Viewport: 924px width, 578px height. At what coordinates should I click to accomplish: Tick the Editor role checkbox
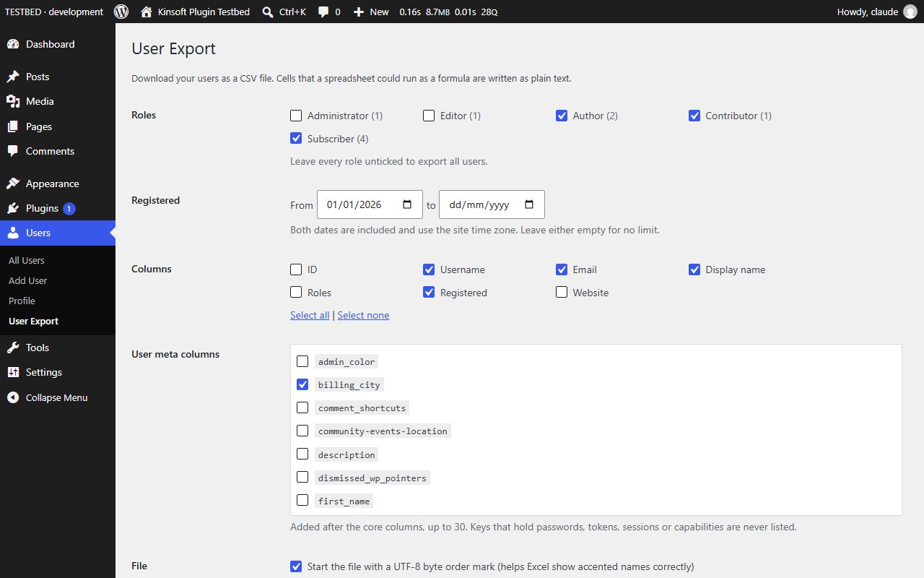click(x=429, y=116)
